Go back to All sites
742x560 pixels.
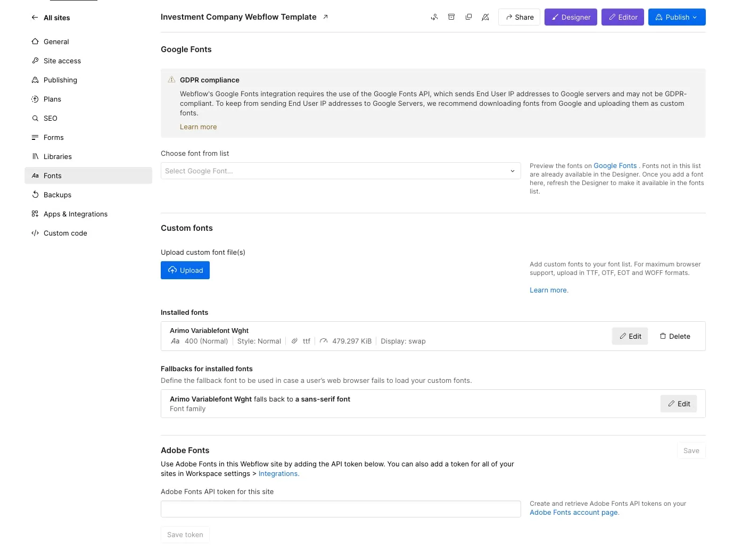(51, 18)
